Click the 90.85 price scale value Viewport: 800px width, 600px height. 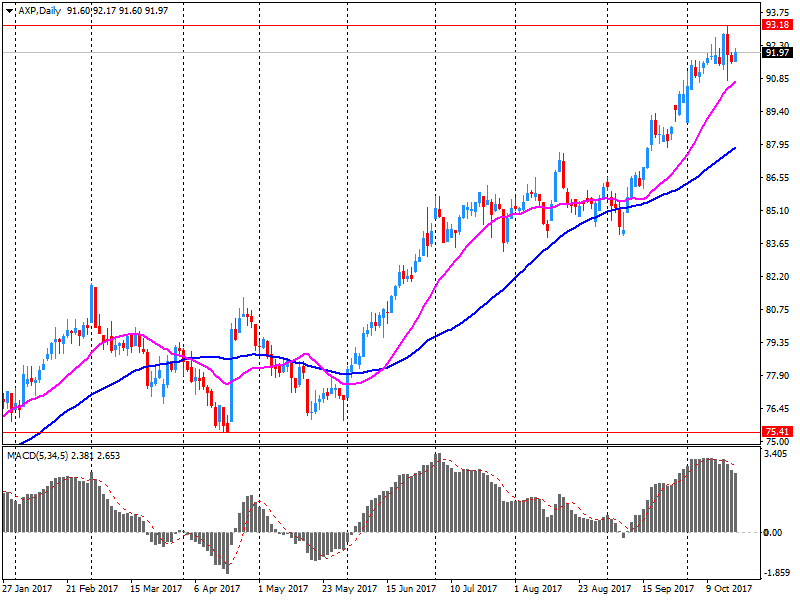pos(778,79)
